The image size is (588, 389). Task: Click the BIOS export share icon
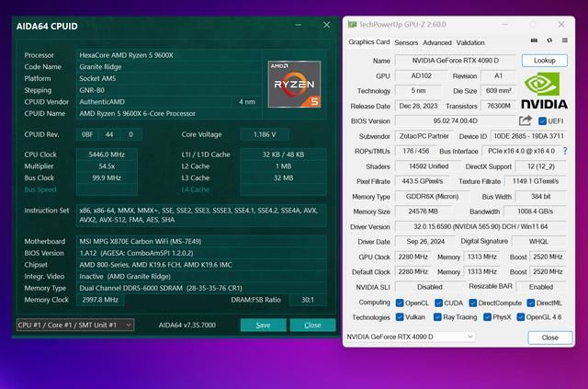point(526,120)
